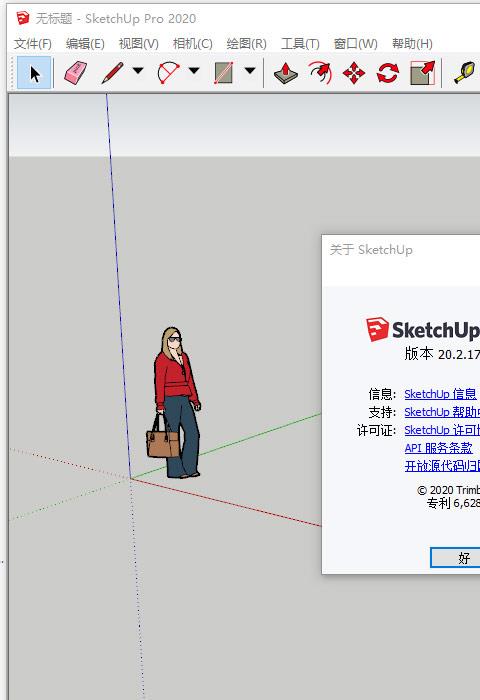Image resolution: width=480 pixels, height=700 pixels.
Task: Select the Arc tool
Action: [x=168, y=73]
